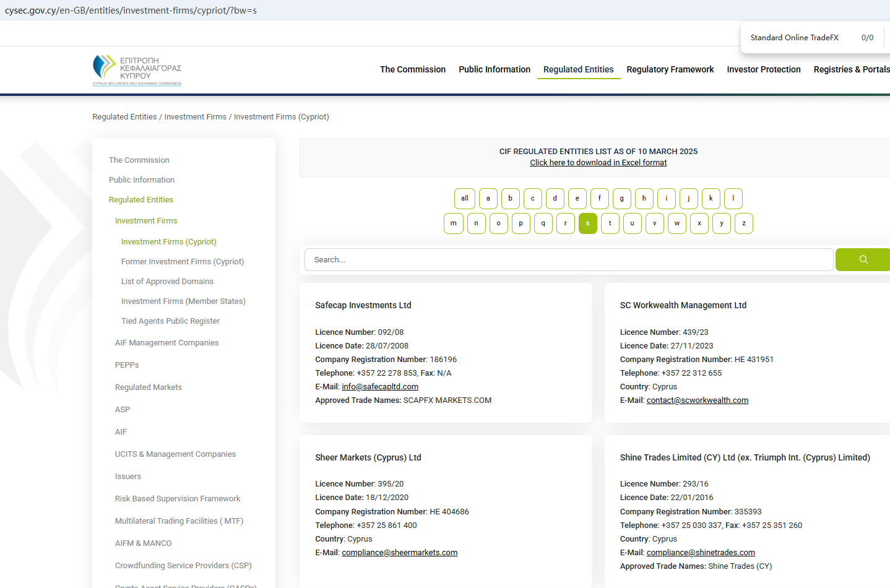Click the CySEC logo in header

pos(137,70)
